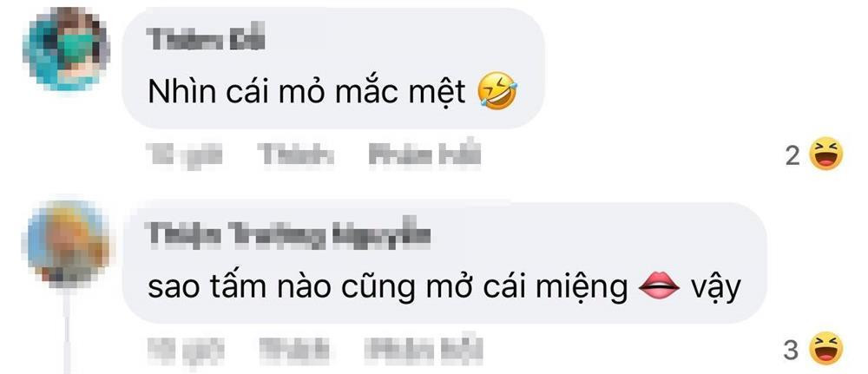The height and width of the screenshot is (374, 868).
Task: Open the timestamp under the 'cái miệng vậy' comment
Action: 186,350
